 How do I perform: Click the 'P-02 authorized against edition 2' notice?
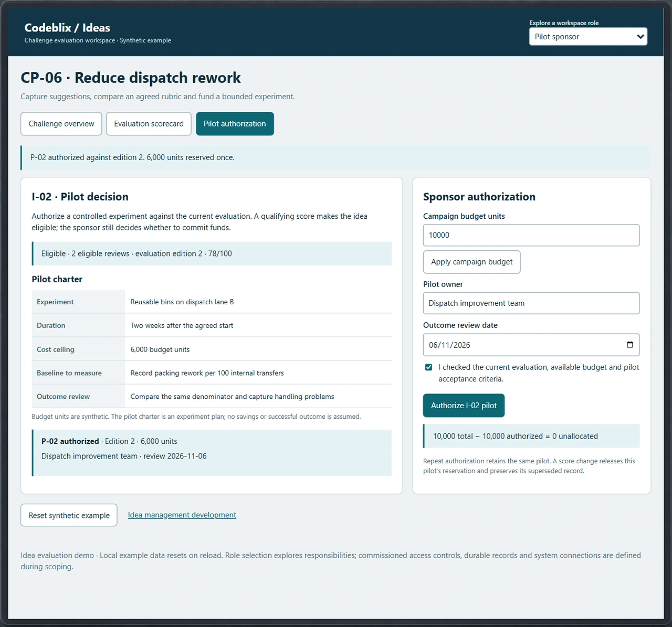tap(335, 157)
